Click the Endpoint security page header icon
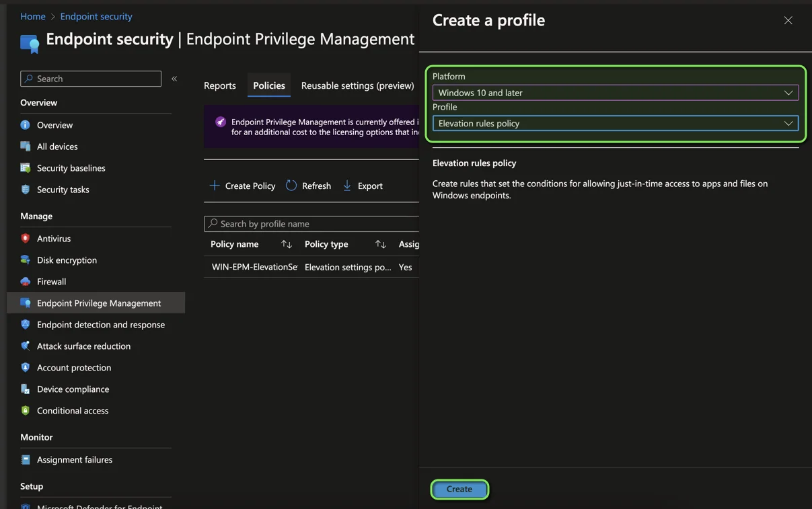 (30, 44)
